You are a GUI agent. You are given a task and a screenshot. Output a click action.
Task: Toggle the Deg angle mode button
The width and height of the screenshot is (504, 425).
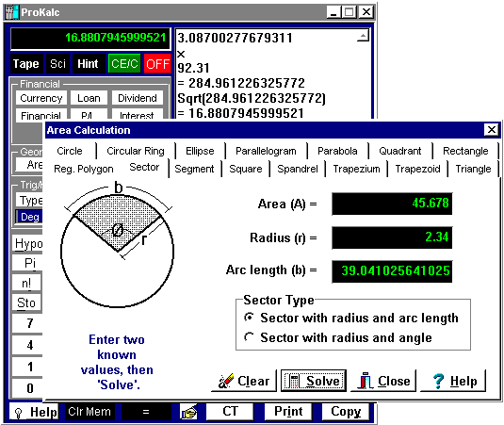pyautogui.click(x=29, y=217)
